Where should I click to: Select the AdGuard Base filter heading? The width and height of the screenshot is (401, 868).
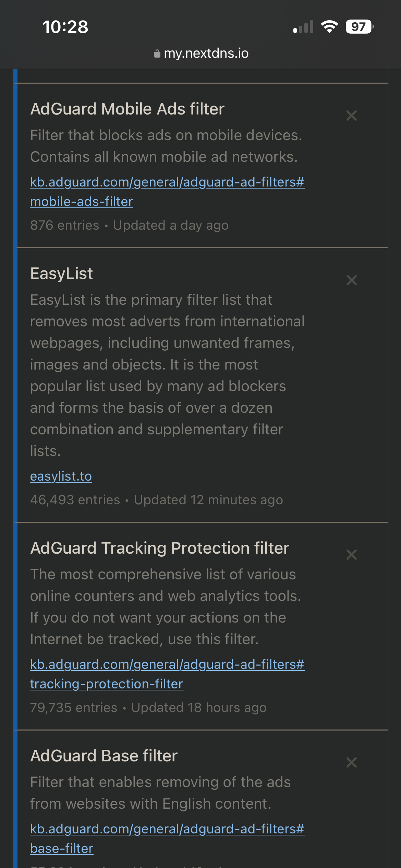[104, 756]
